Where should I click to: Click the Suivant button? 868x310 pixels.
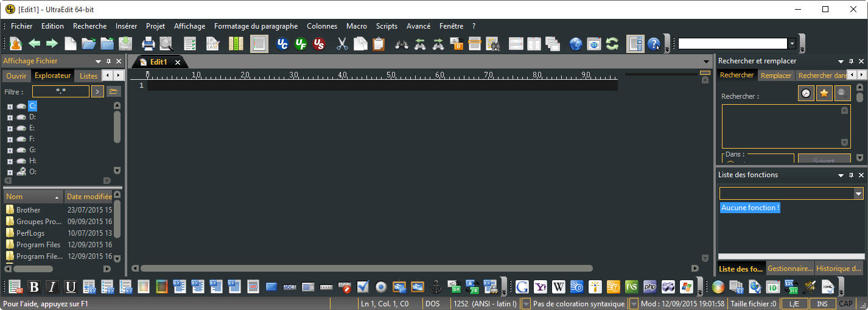[x=824, y=160]
